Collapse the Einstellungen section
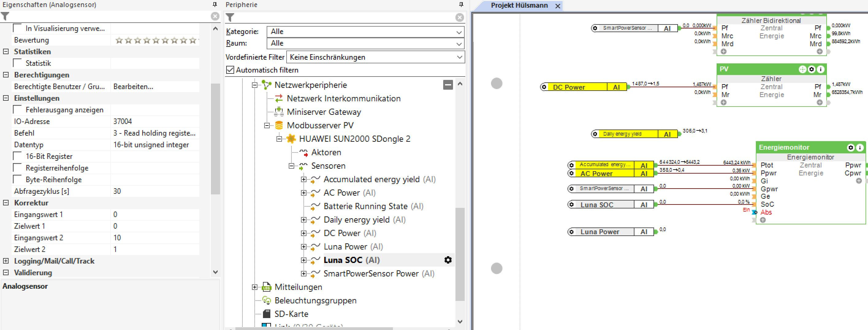 tap(6, 98)
